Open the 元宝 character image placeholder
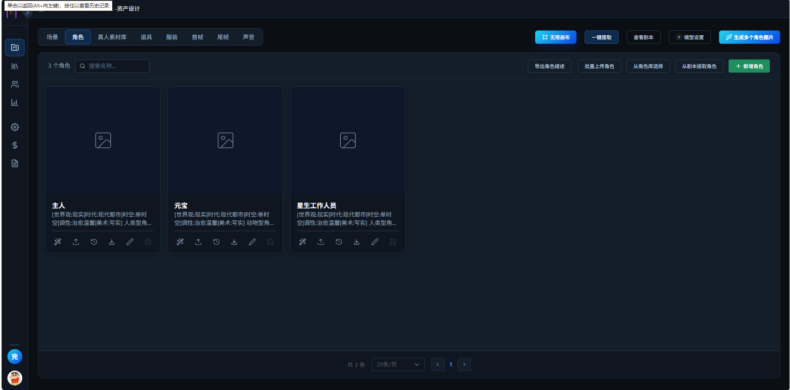The image size is (790, 390). (225, 140)
